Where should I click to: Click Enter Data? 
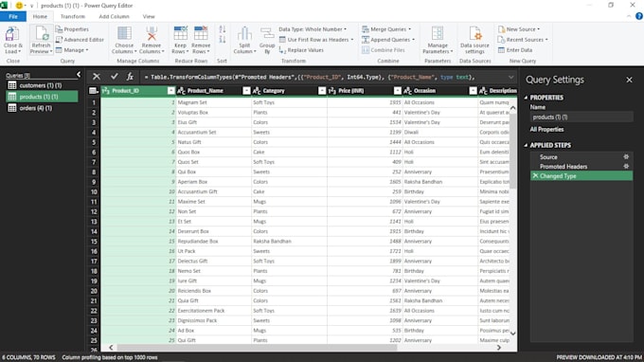coord(515,50)
